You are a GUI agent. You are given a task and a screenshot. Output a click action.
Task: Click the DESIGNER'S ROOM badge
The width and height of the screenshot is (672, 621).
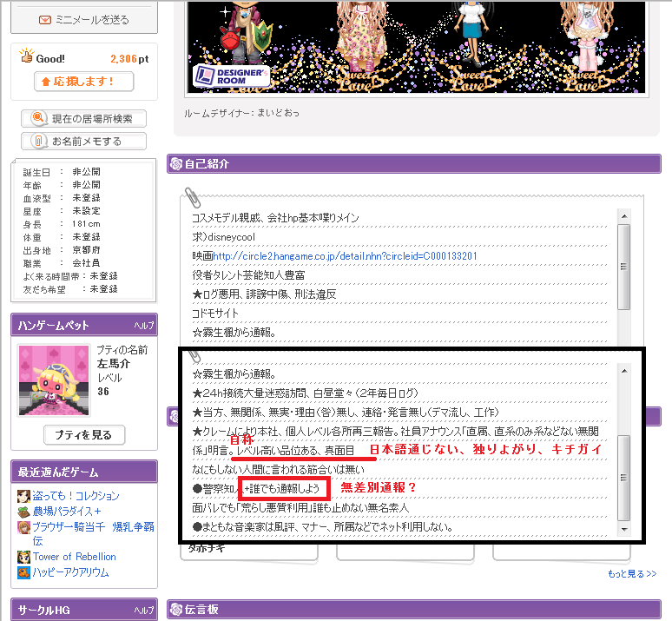(232, 76)
